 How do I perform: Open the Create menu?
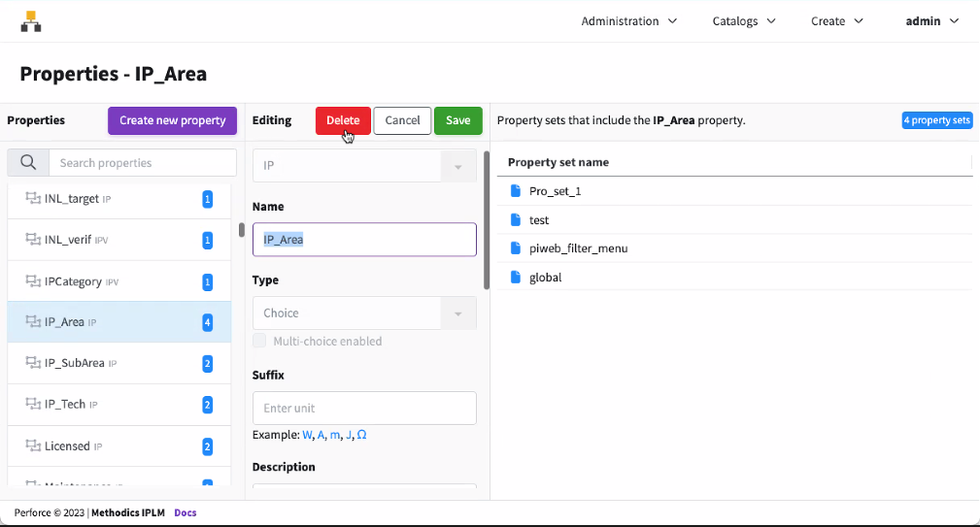(836, 21)
